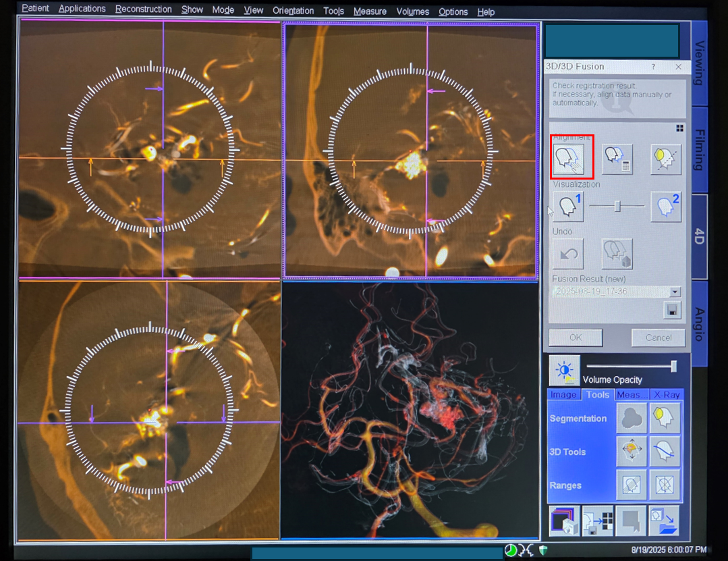This screenshot has height=561, width=728.
Task: Open the Volumes menu
Action: click(412, 11)
